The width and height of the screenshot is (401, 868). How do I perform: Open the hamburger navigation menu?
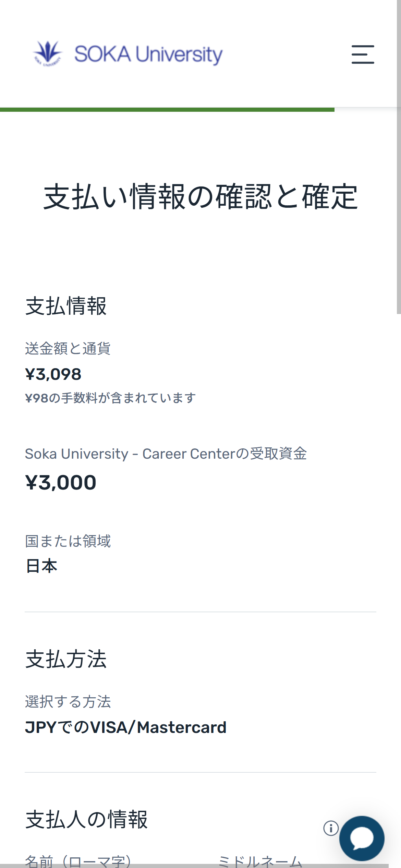[363, 54]
